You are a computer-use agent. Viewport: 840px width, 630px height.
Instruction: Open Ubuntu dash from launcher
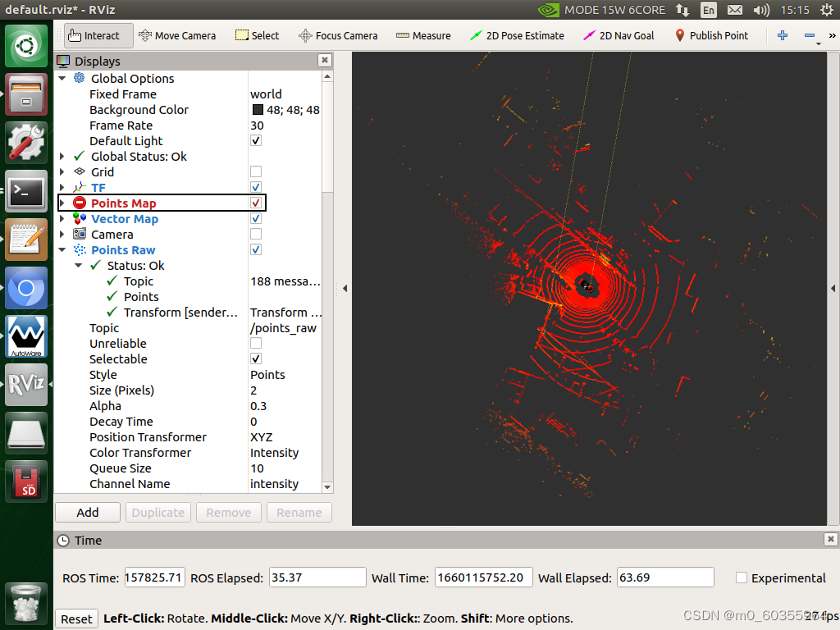click(x=26, y=46)
